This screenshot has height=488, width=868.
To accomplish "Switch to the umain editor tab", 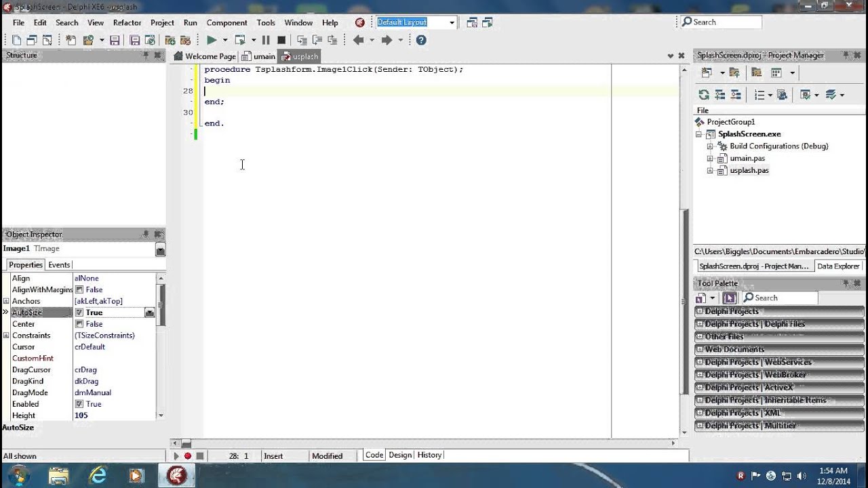I will (x=258, y=56).
